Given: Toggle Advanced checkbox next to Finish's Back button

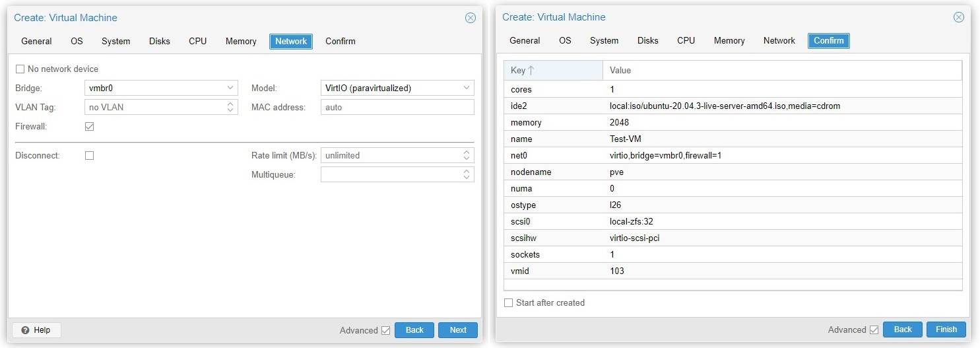Looking at the screenshot, I should tap(874, 330).
